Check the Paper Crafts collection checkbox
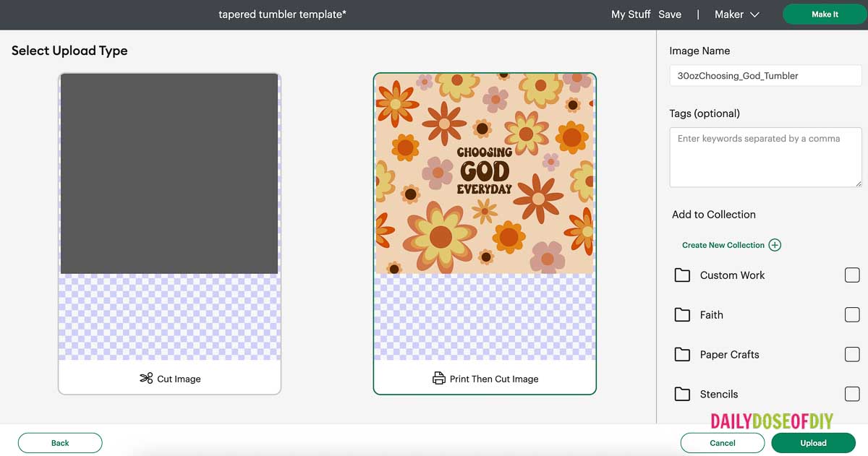This screenshot has height=456, width=868. click(x=852, y=355)
